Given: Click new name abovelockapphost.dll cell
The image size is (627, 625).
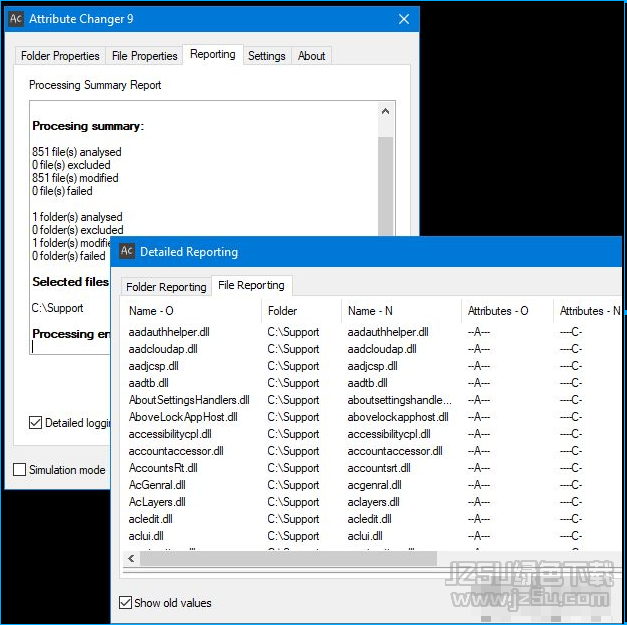Looking at the screenshot, I should (x=398, y=417).
